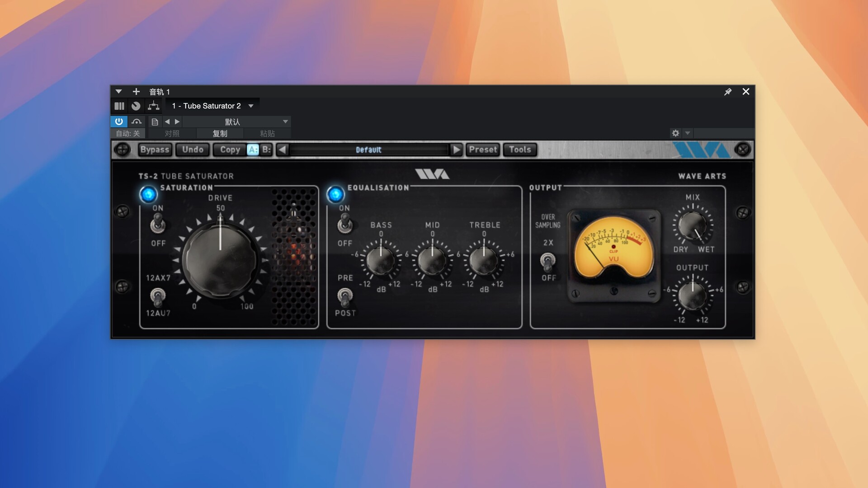
Task: Flip the Saturation ON/OFF toggle switch
Action: [x=158, y=224]
